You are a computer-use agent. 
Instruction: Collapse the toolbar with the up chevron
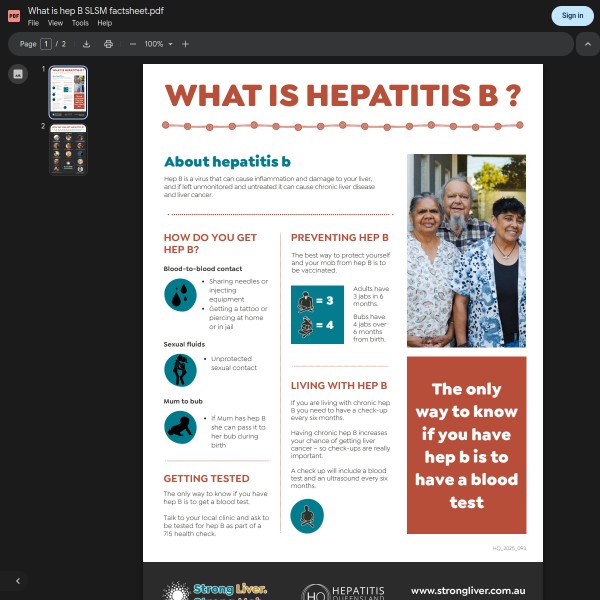(x=588, y=44)
